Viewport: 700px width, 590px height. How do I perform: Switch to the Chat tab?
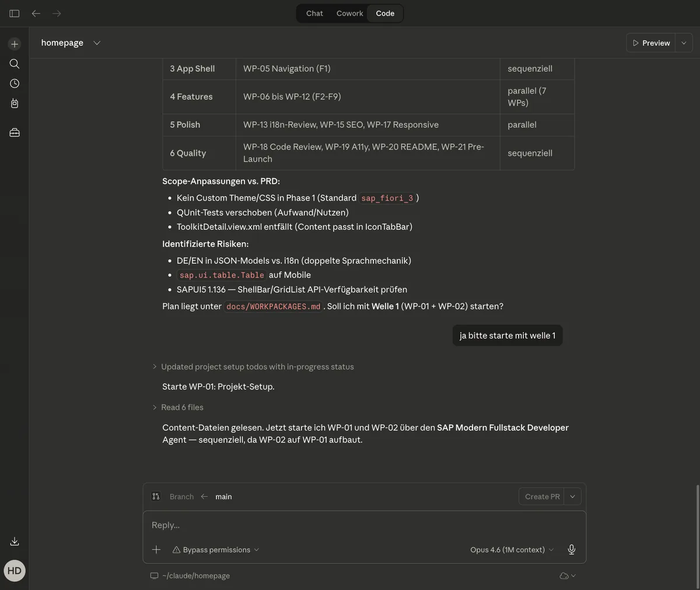click(314, 13)
